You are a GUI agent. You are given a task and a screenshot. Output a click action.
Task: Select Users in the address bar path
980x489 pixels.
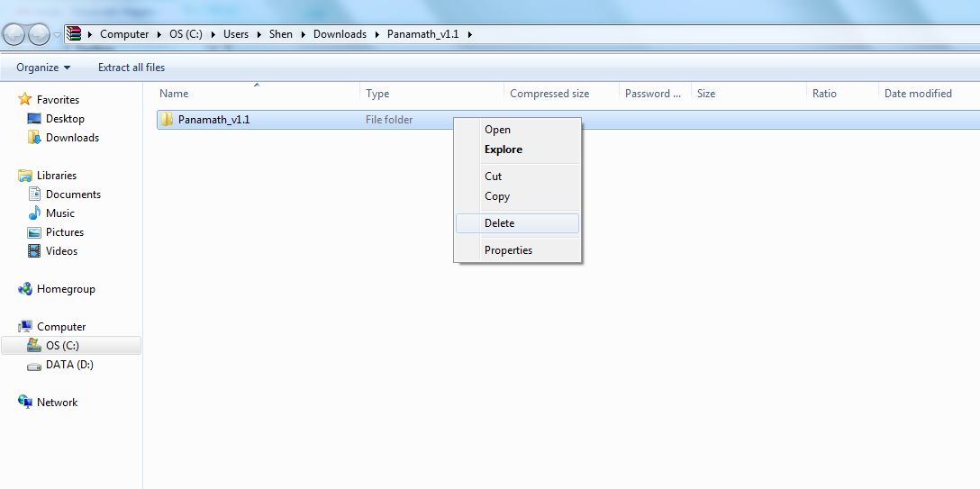pyautogui.click(x=236, y=34)
